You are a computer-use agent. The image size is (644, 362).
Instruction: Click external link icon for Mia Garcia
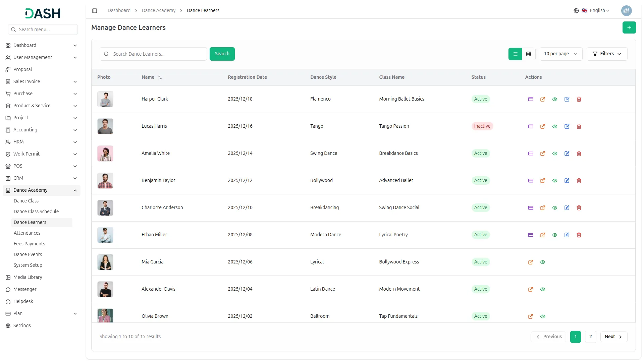[530, 262]
